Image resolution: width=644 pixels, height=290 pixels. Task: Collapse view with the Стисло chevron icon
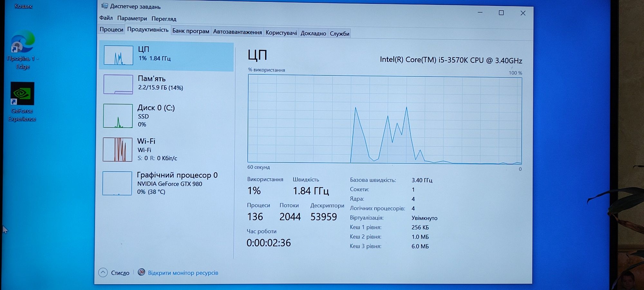click(x=103, y=273)
